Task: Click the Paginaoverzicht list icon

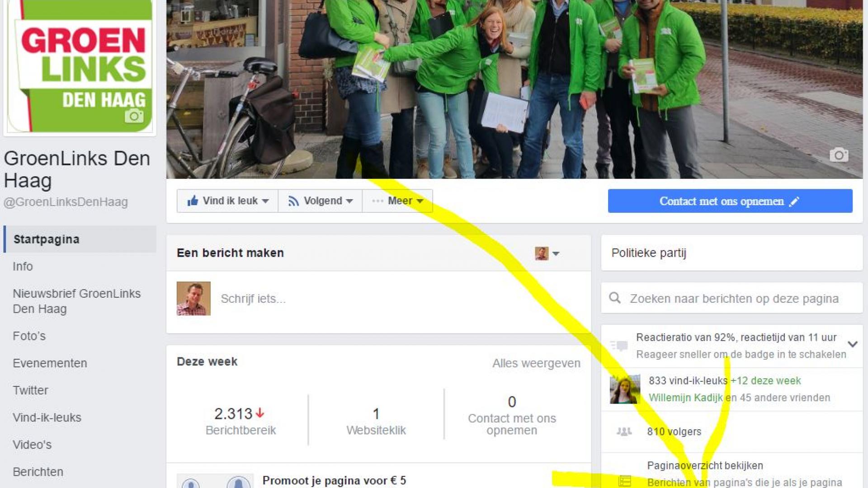Action: tap(624, 481)
